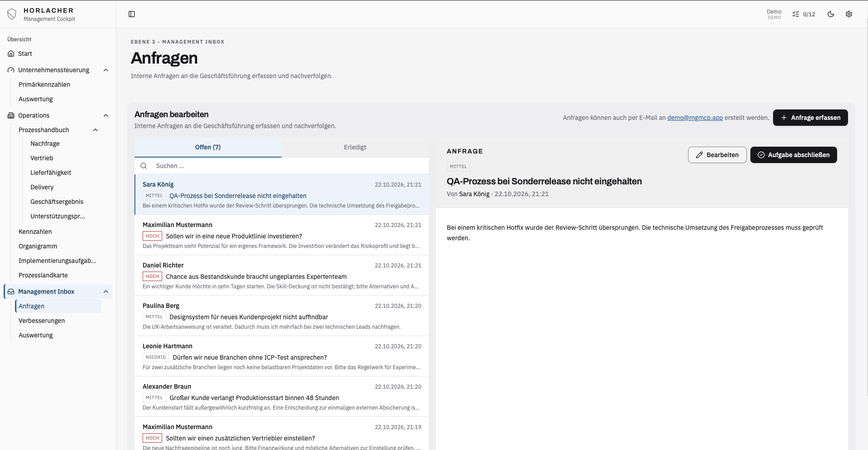Open Verbesserungen in the sidebar
The height and width of the screenshot is (450, 868).
(x=42, y=321)
